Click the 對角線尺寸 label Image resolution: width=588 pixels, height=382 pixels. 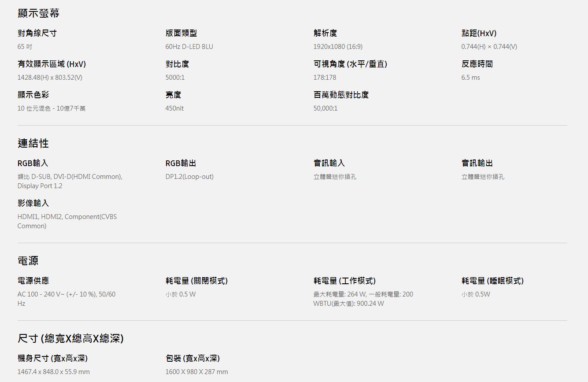pyautogui.click(x=37, y=33)
